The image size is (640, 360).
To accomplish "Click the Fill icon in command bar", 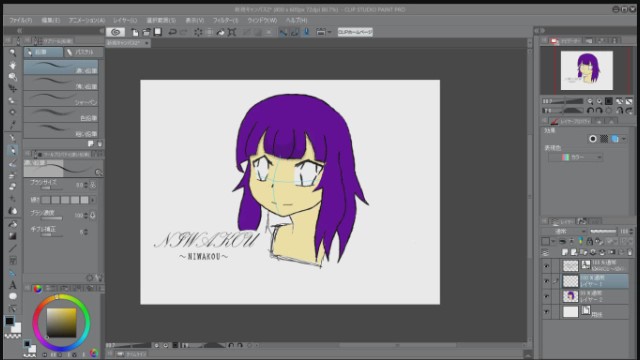I will (220, 32).
